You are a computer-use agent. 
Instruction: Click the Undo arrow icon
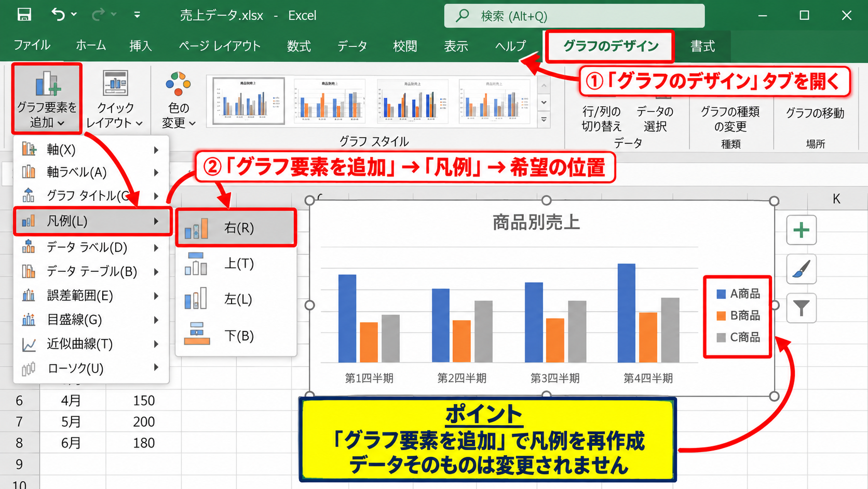(58, 15)
